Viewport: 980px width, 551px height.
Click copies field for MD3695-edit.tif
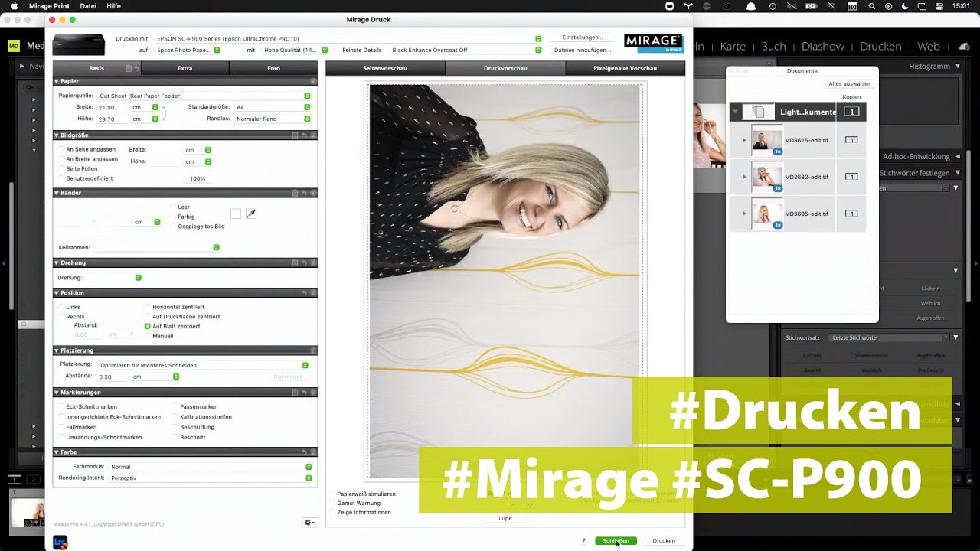tap(851, 214)
